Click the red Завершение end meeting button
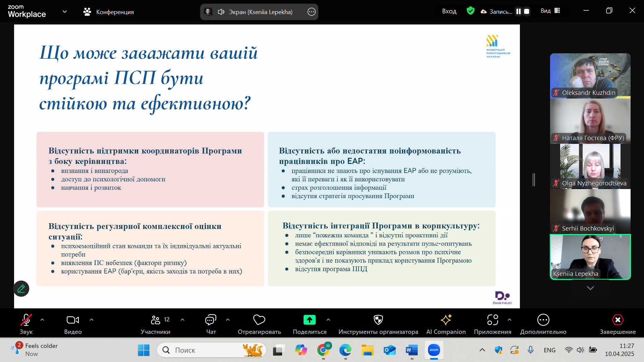The image size is (644, 362). coord(618,320)
